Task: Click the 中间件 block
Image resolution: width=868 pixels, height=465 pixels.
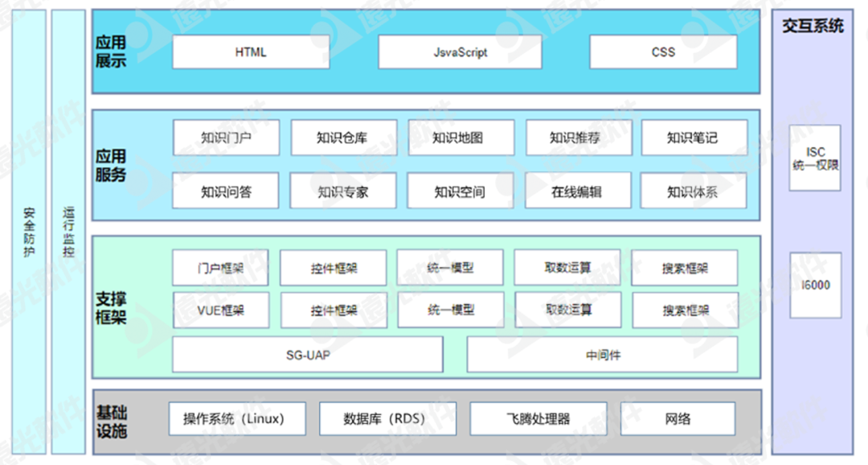Action: [602, 354]
